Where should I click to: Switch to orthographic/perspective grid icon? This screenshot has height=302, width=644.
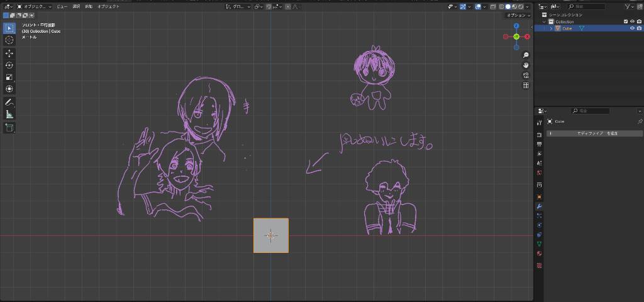[x=526, y=86]
